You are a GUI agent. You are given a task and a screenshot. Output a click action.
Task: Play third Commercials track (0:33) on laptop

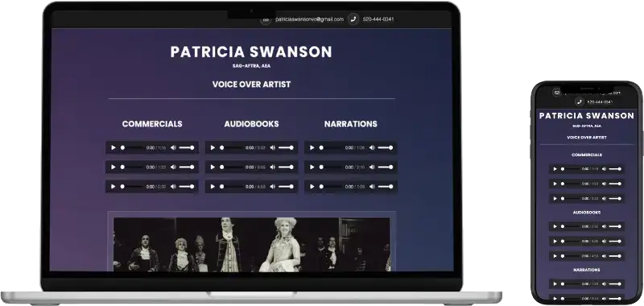[114, 187]
